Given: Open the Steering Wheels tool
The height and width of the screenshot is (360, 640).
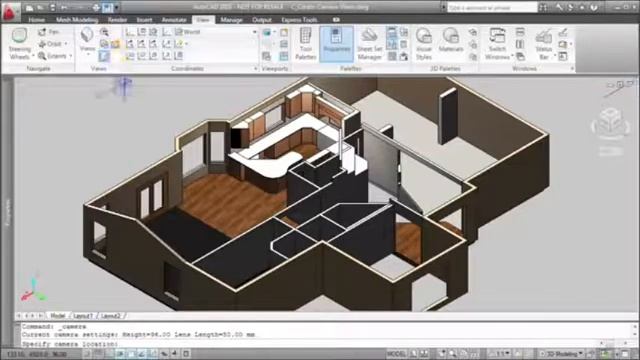Looking at the screenshot, I should [x=19, y=43].
